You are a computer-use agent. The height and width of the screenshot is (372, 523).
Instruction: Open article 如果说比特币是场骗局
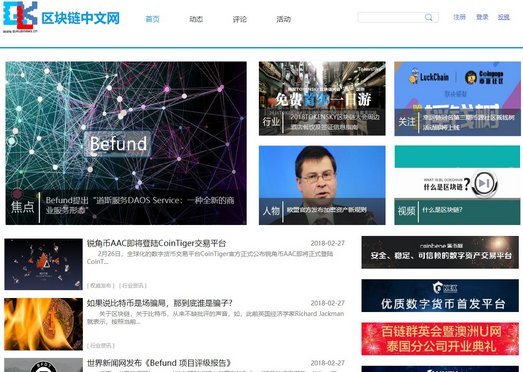(160, 303)
